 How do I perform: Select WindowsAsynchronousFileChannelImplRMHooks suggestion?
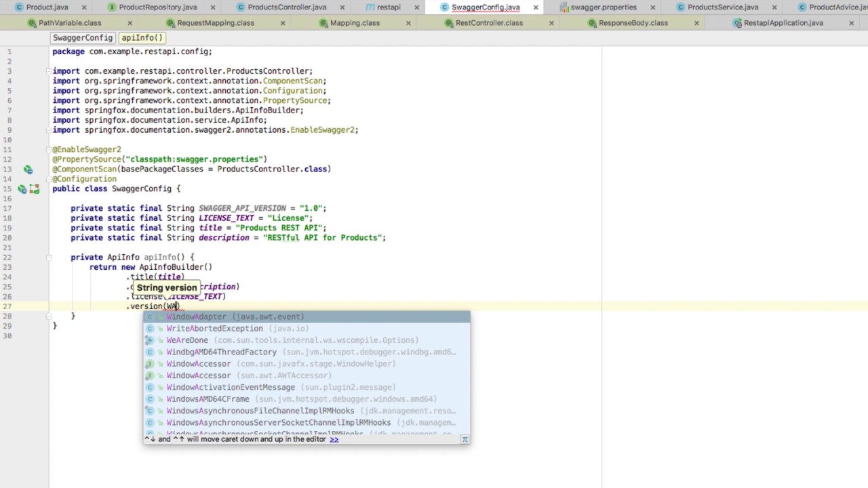307,411
